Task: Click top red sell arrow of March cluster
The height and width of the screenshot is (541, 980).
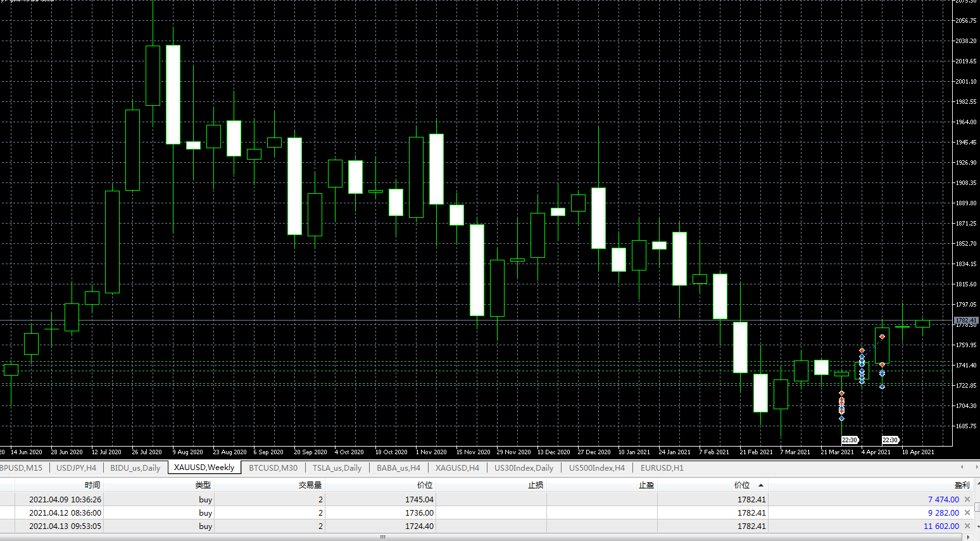Action: click(x=841, y=393)
